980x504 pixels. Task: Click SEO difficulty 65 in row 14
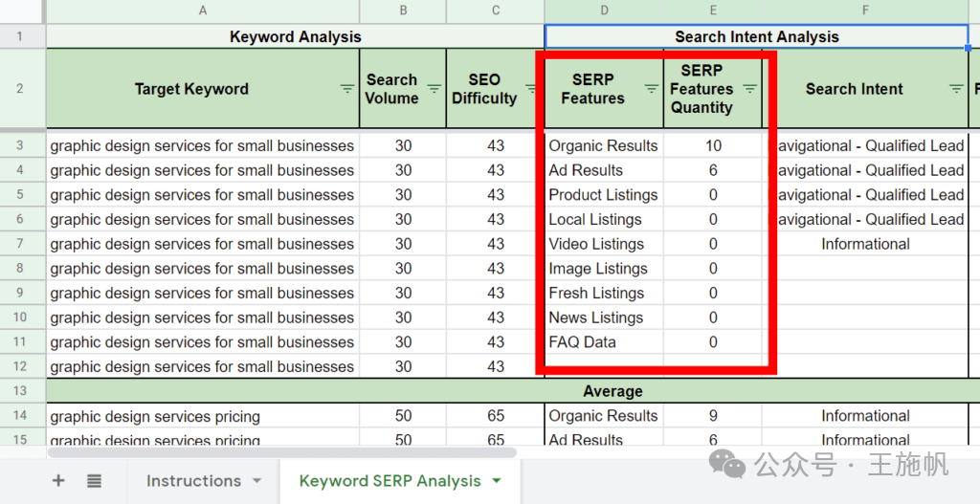click(x=496, y=416)
